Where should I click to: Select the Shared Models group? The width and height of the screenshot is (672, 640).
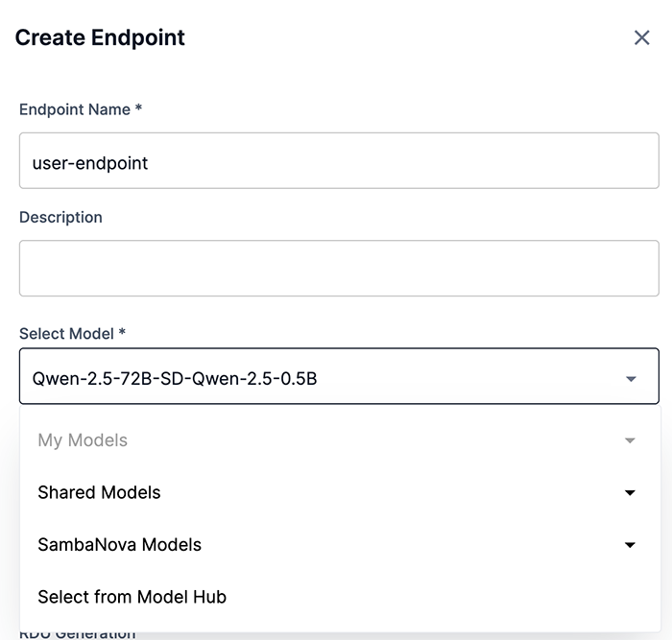tap(99, 492)
